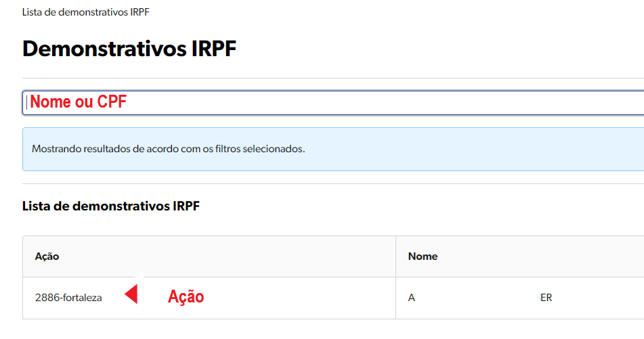Click the empty area right of the Nome header
Image resolution: width=644 pixels, height=339 pixels.
coord(542,256)
